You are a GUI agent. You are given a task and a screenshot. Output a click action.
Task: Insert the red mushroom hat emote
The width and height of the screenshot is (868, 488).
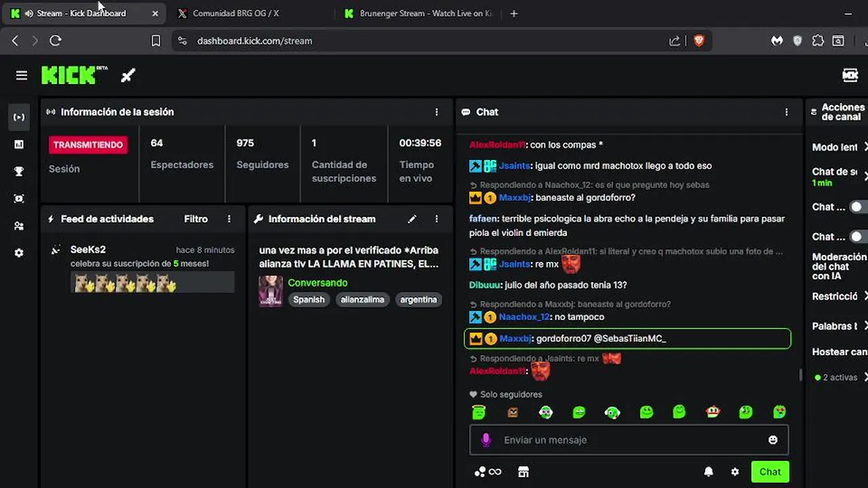pos(712,411)
